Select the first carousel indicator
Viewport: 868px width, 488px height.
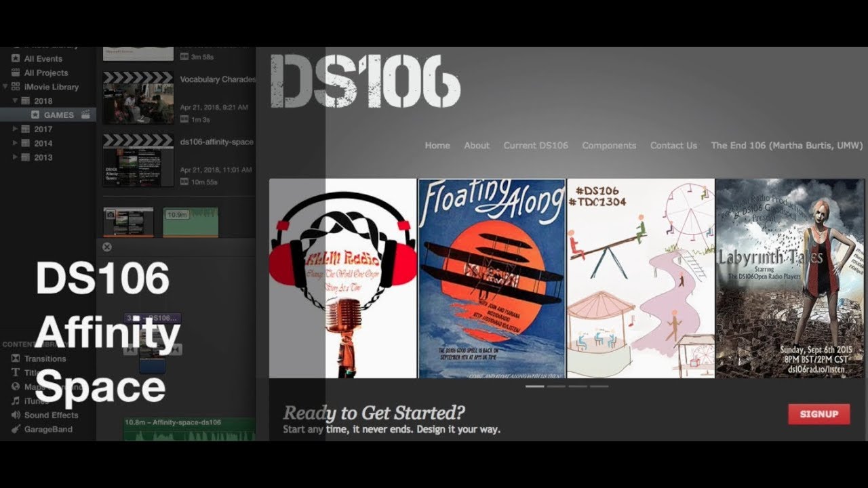click(535, 386)
